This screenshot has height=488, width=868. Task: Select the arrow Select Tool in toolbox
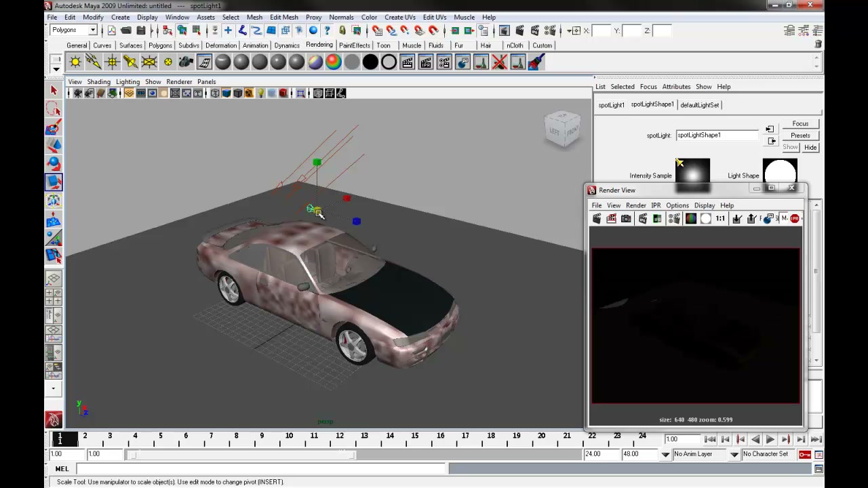click(54, 90)
